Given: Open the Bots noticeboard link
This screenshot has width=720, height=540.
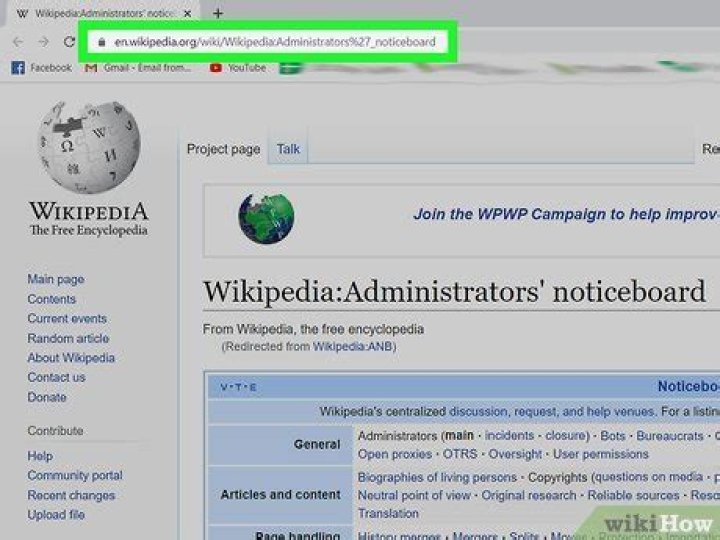Looking at the screenshot, I should click(x=613, y=435).
